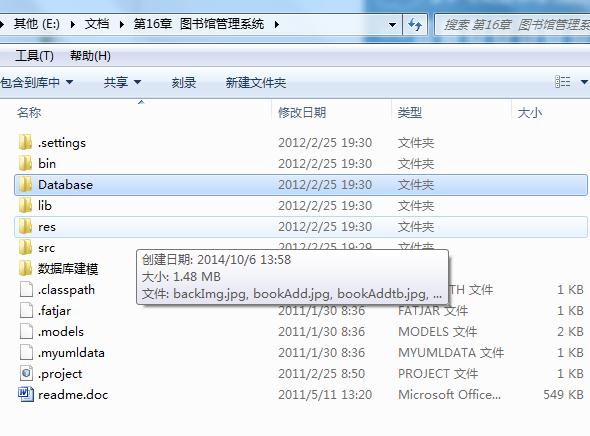
Task: Navigate to 文档 in breadcrumb
Action: [x=97, y=24]
